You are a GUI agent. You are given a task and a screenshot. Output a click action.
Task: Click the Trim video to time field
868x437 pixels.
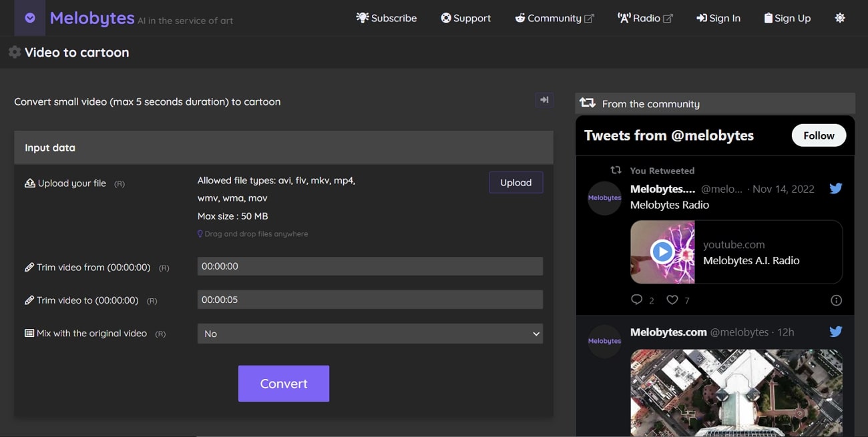[x=370, y=300]
